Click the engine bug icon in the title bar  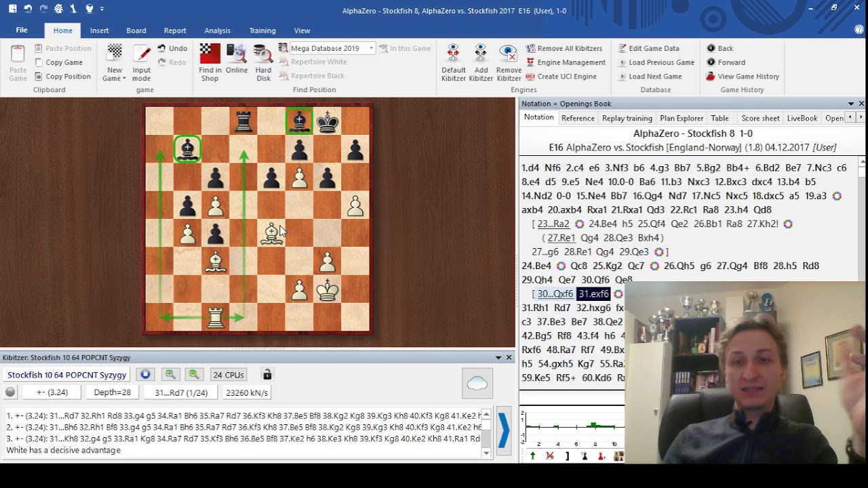(59, 9)
